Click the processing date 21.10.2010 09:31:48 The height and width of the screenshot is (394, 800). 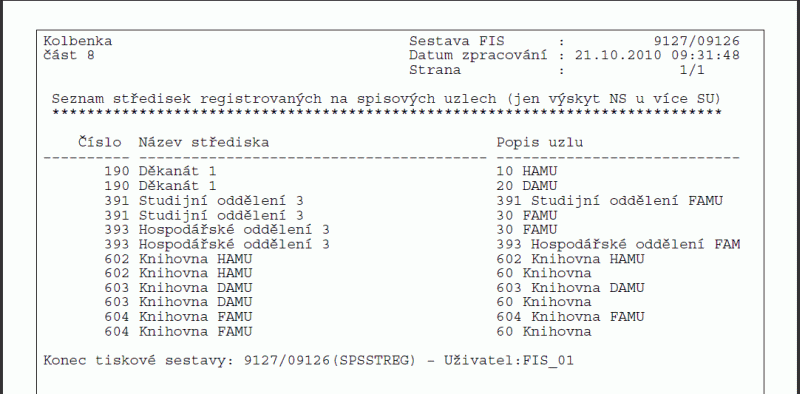coord(657,56)
